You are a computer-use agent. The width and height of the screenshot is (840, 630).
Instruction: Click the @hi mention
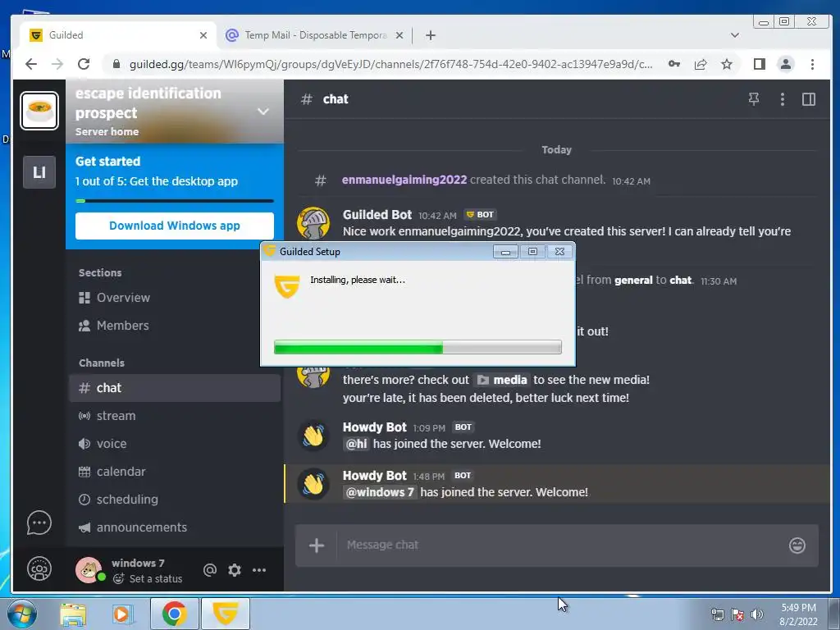(356, 444)
